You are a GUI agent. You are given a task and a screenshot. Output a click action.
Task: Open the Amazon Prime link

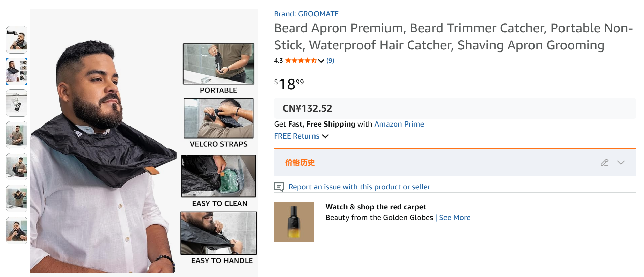point(399,124)
